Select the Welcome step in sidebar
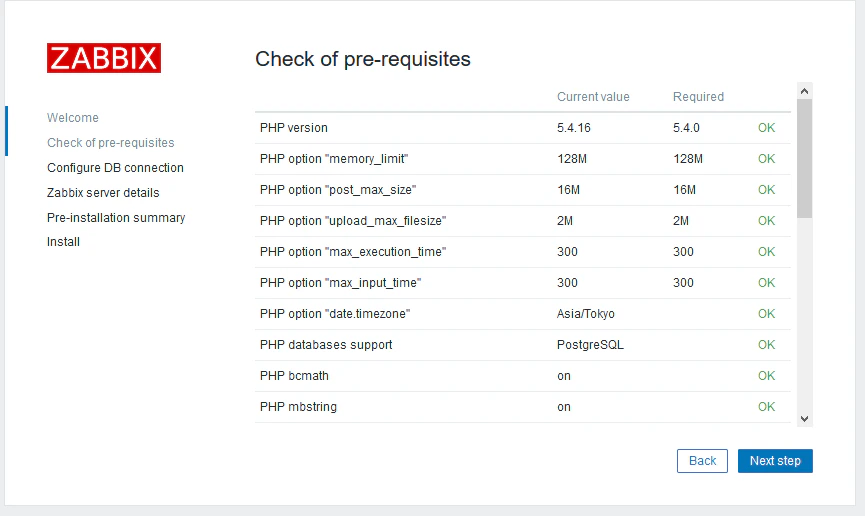The width and height of the screenshot is (865, 516). [x=73, y=118]
